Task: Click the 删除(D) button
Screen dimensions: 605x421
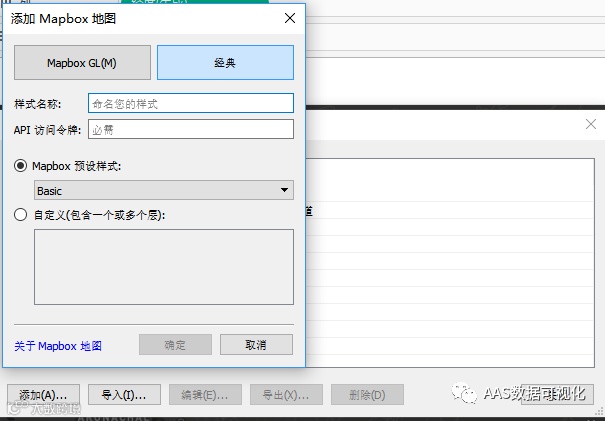Action: (x=367, y=394)
